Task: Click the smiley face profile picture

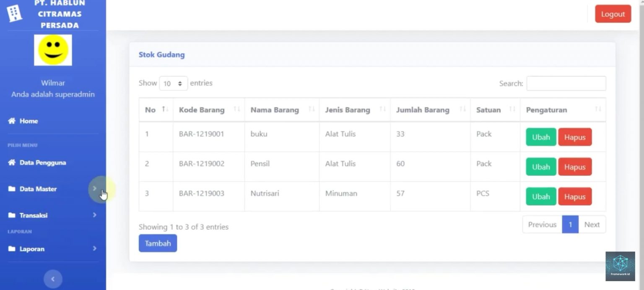Action: [53, 50]
